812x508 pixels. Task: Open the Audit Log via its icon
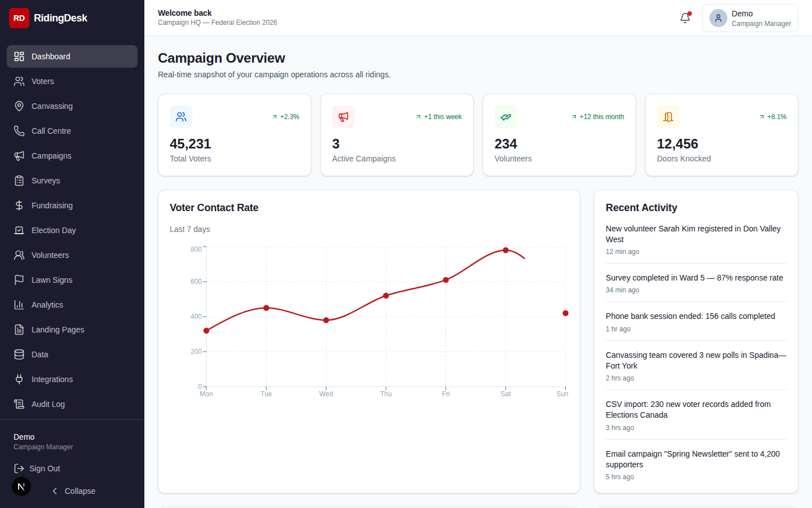pyautogui.click(x=19, y=404)
